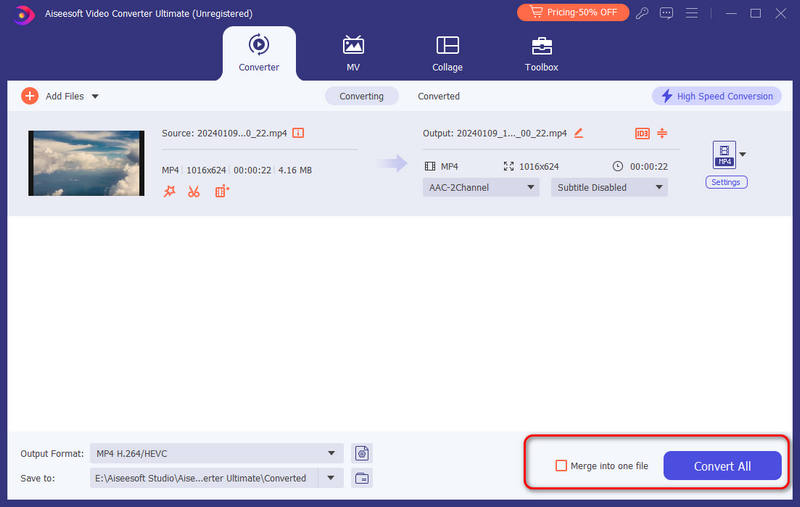The width and height of the screenshot is (800, 507).
Task: Rename output file with pencil icon
Action: [x=578, y=133]
